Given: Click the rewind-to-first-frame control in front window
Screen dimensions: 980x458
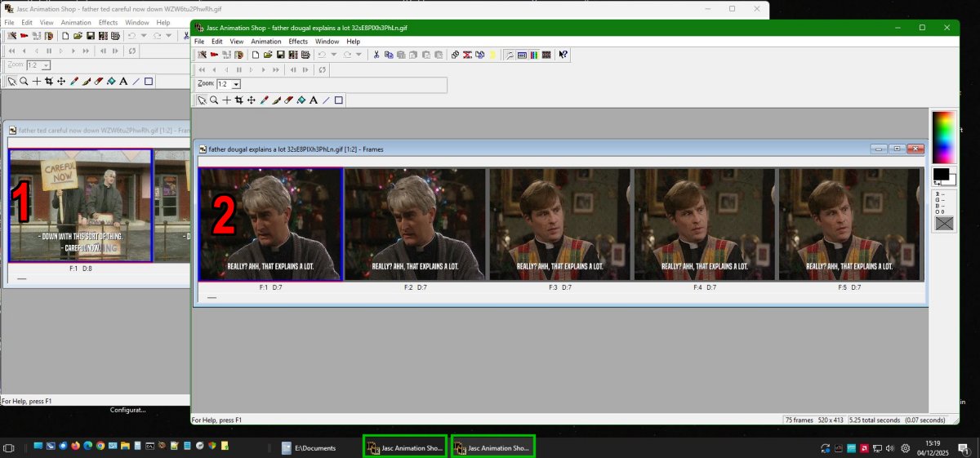Looking at the screenshot, I should point(202,69).
